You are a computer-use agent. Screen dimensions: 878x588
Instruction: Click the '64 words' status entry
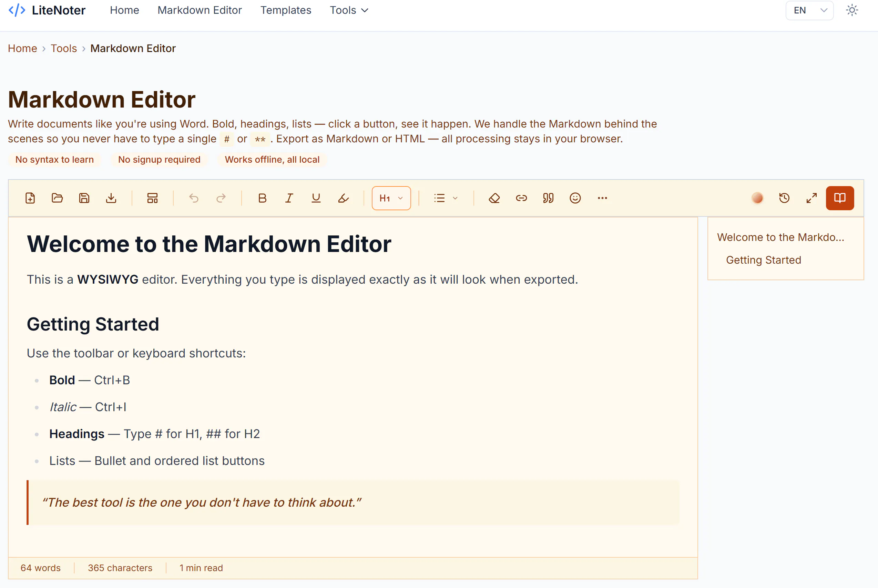point(40,568)
